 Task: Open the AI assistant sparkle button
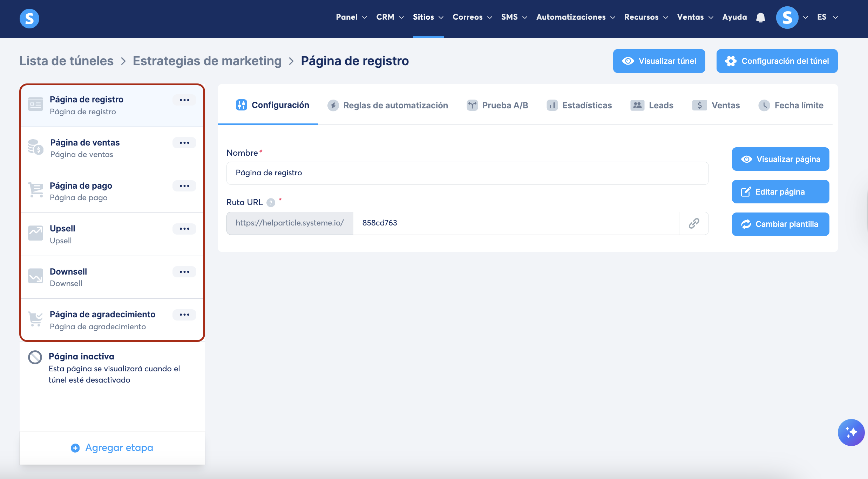(x=851, y=432)
